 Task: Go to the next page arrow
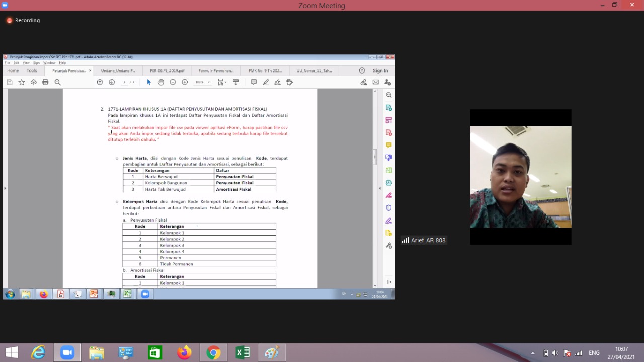coord(112,82)
